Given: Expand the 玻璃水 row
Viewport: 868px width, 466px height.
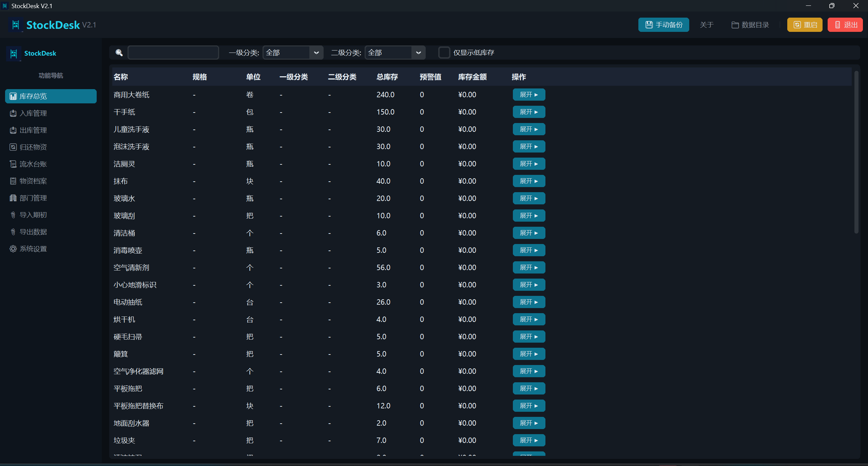Looking at the screenshot, I should pyautogui.click(x=529, y=198).
